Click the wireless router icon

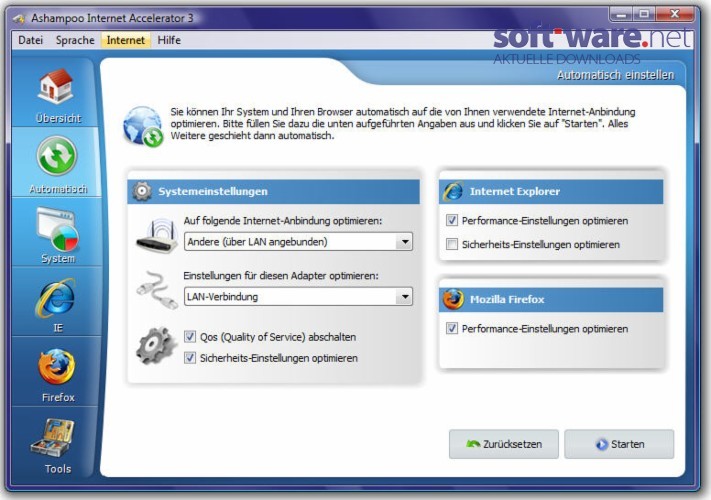coord(157,235)
